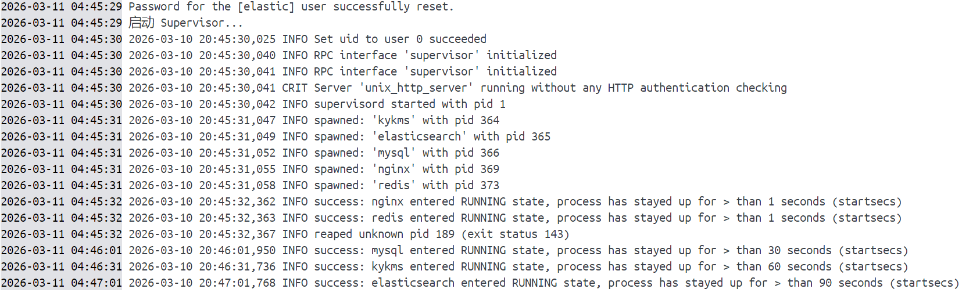This screenshot has height=296, width=980.
Task: Select the 'supervisord started with pid 1' line
Action: tap(409, 104)
